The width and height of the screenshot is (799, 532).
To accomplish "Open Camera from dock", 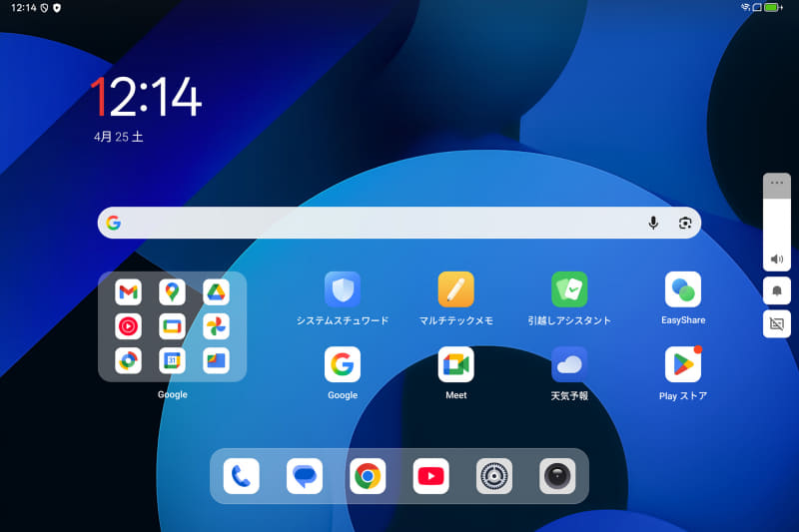I will [x=557, y=476].
